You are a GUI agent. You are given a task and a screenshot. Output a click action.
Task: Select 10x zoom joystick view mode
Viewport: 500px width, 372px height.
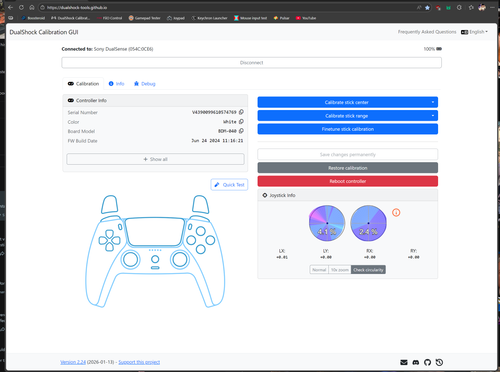(x=340, y=270)
